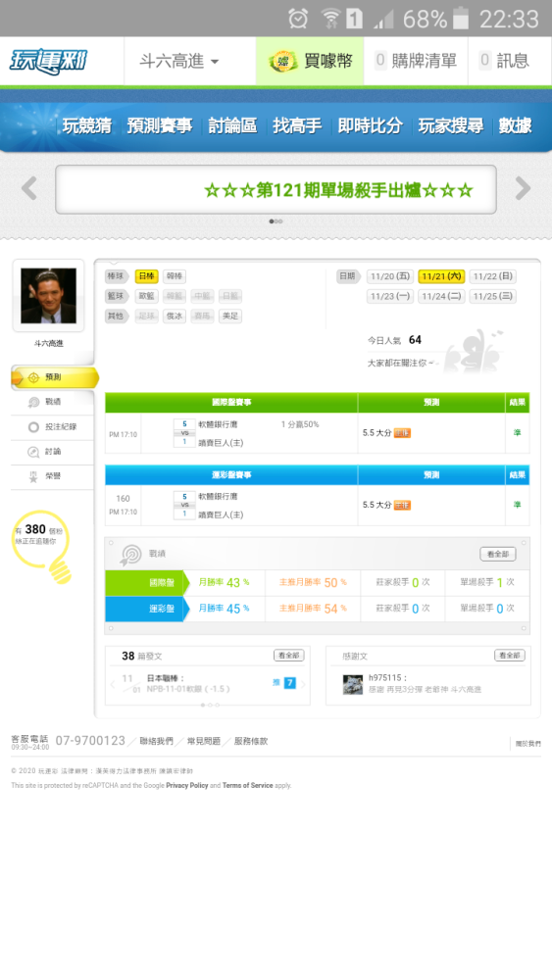The height and width of the screenshot is (980, 552).
Task: Go to next post with right chevron
Action: 303,684
